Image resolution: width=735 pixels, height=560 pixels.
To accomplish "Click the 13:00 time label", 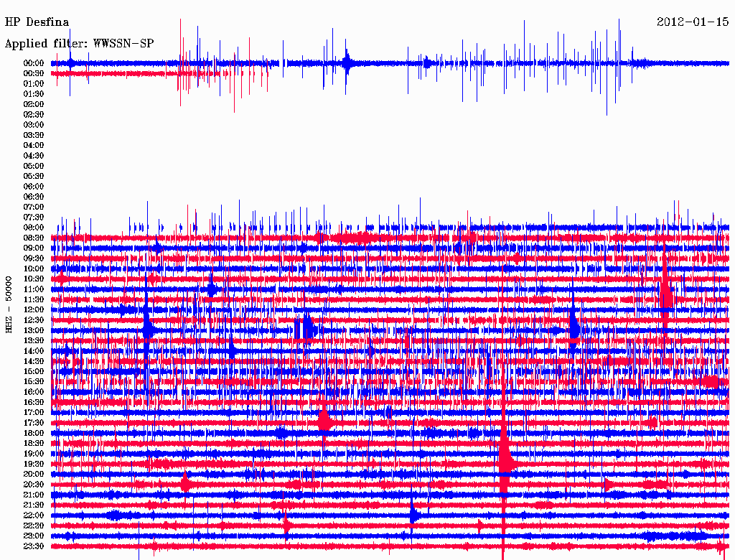I will click(34, 330).
